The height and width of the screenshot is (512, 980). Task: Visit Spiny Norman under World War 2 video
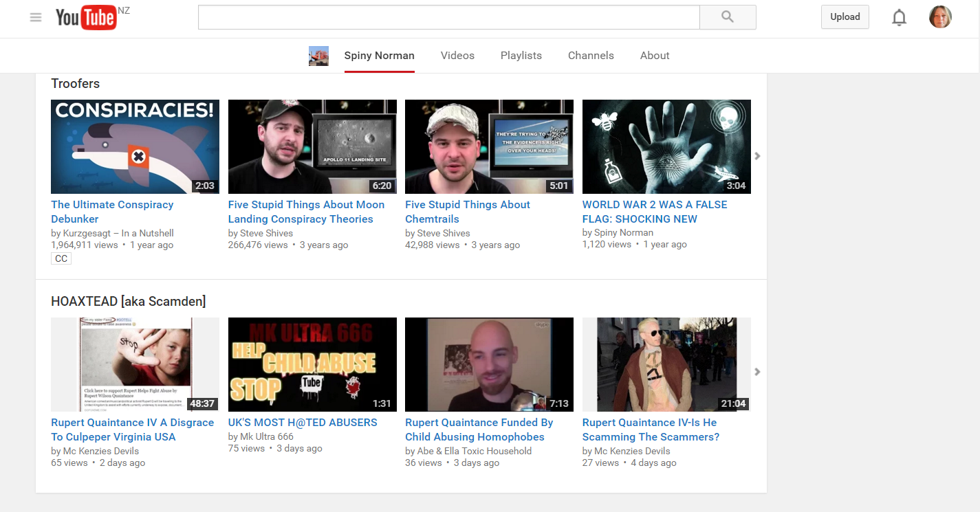(x=624, y=232)
